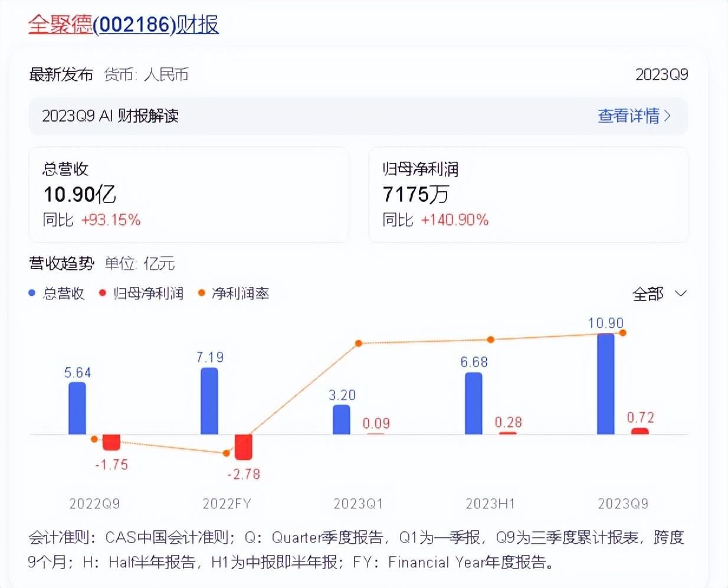The height and width of the screenshot is (588, 728).
Task: Open the (002186)财报 stock code link
Action: [x=156, y=24]
